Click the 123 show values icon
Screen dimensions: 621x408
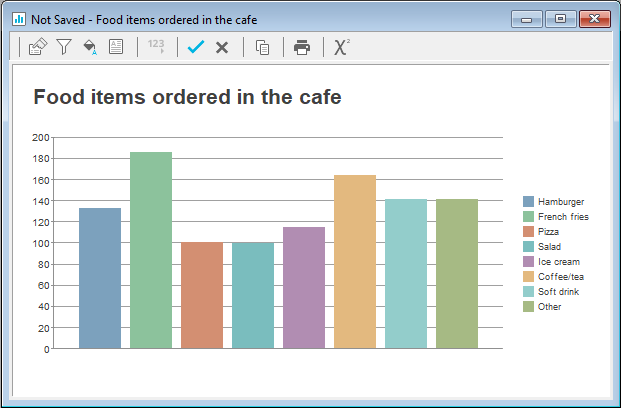(x=156, y=46)
